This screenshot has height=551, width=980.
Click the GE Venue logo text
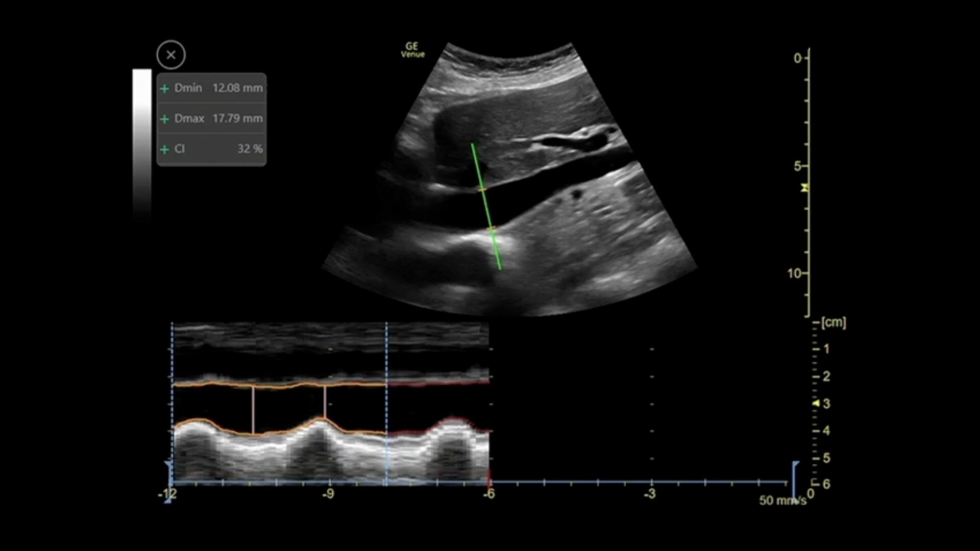[x=412, y=50]
